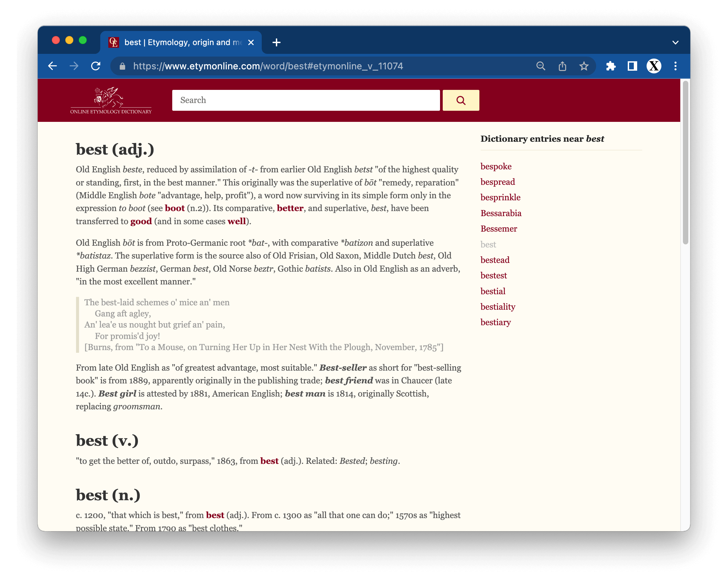Click the Burns quotation attribution line

264,348
